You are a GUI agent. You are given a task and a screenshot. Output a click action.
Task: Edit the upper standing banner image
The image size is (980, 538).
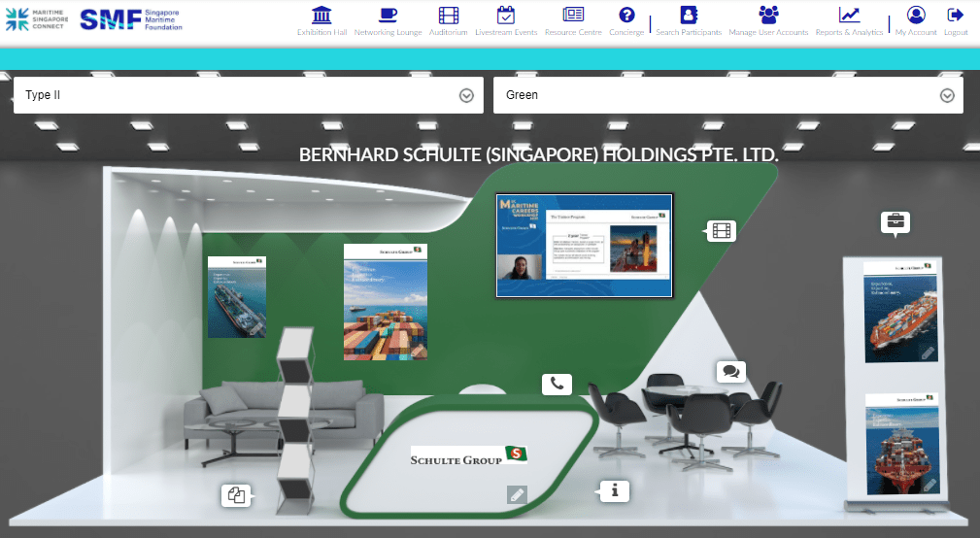coord(928,353)
